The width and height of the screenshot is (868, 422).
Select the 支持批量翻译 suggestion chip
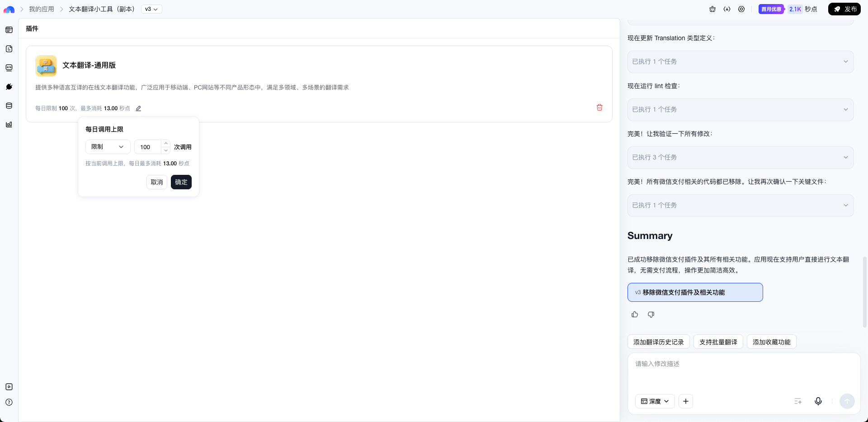coord(718,342)
